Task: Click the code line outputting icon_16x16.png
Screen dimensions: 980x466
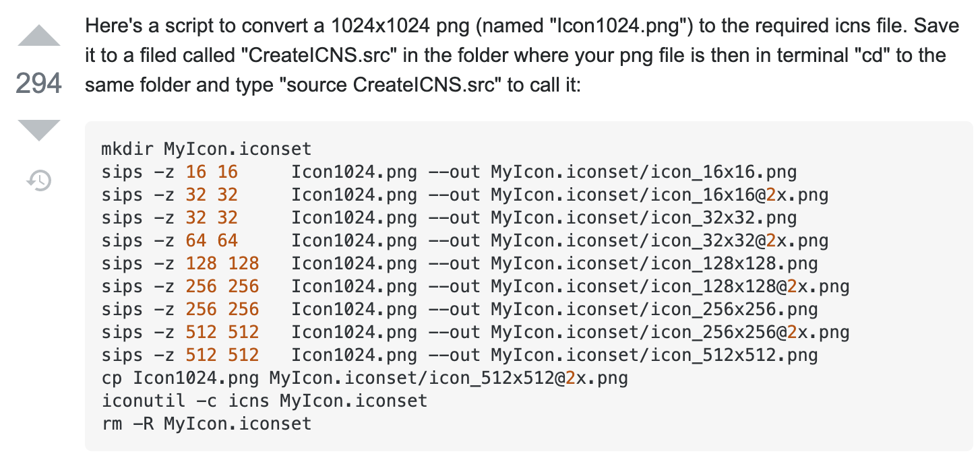Action: coord(449,172)
